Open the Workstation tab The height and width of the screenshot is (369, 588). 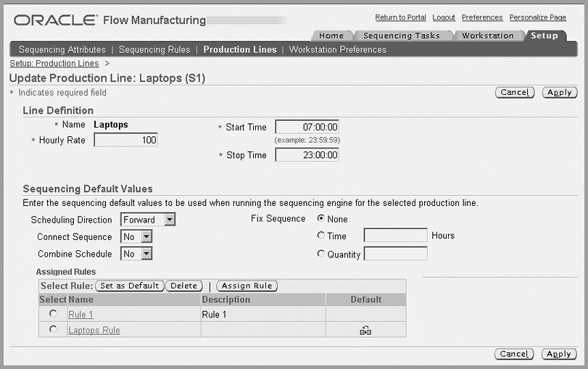pos(487,36)
